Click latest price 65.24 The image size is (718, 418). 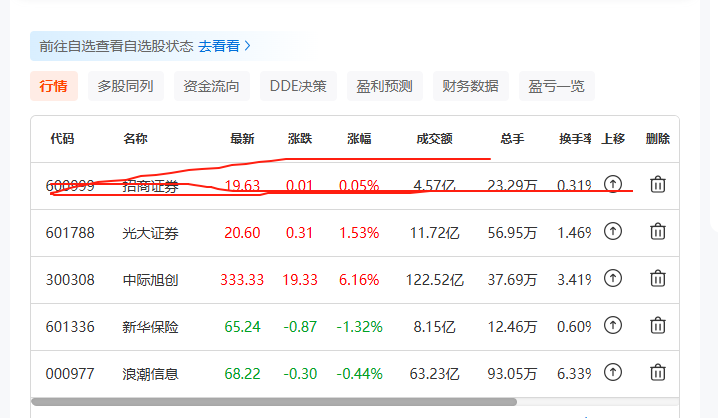coord(242,327)
